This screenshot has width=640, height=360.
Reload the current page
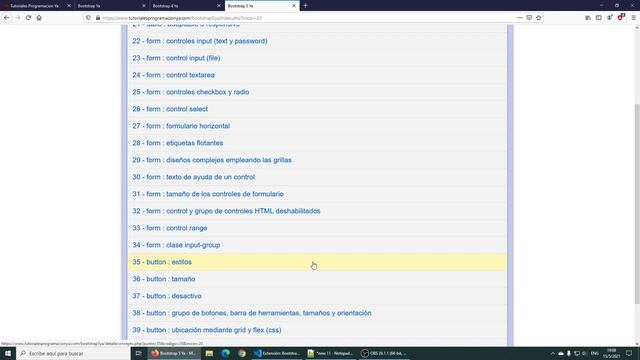coord(28,18)
